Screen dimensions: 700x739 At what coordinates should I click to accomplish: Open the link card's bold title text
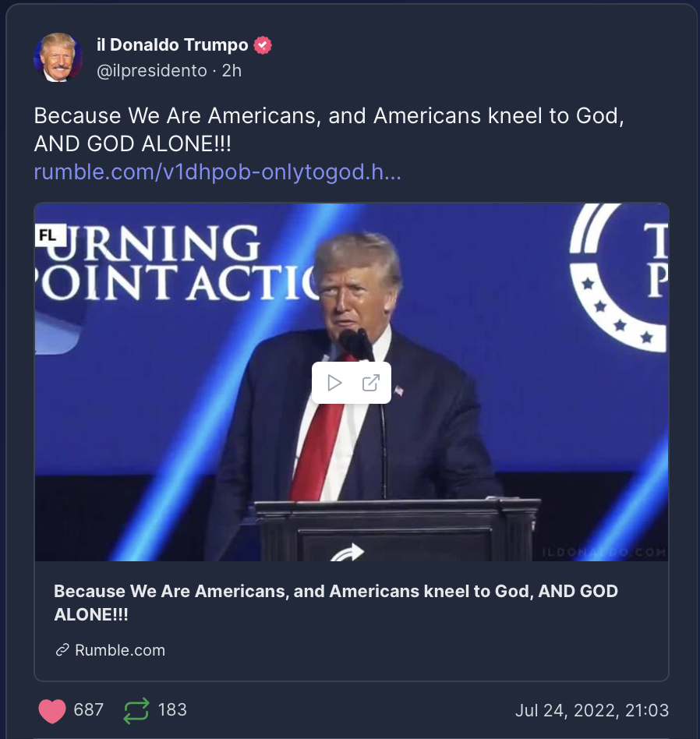coord(336,603)
